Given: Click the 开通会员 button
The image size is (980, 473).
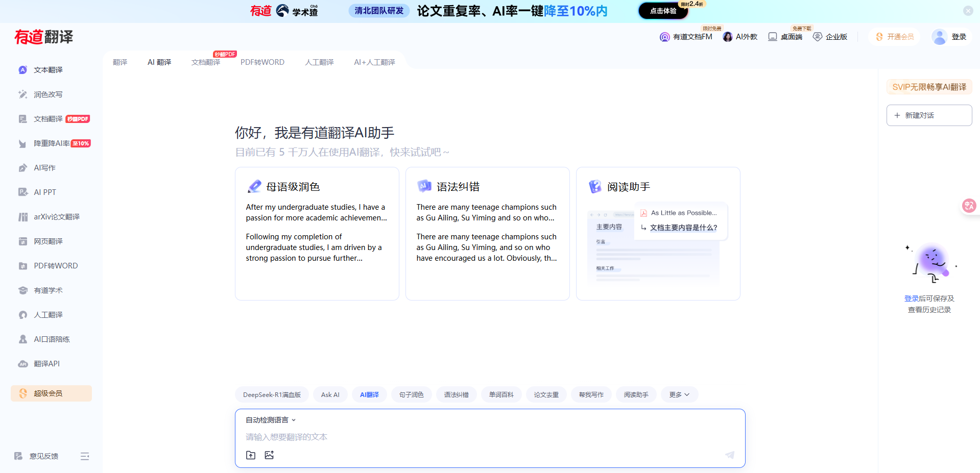Looking at the screenshot, I should coord(895,37).
